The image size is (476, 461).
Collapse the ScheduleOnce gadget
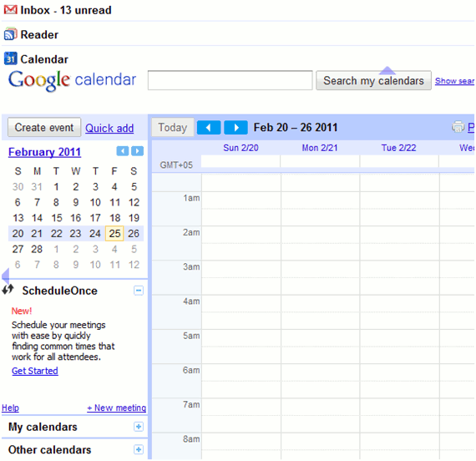pos(139,291)
